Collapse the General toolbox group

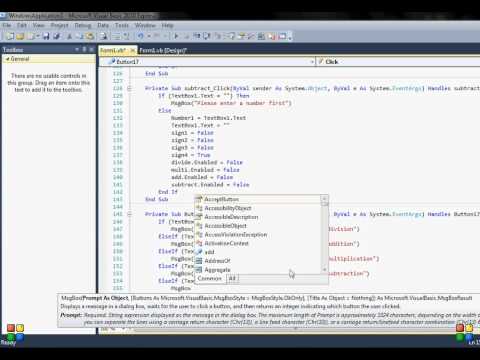[x=7, y=59]
